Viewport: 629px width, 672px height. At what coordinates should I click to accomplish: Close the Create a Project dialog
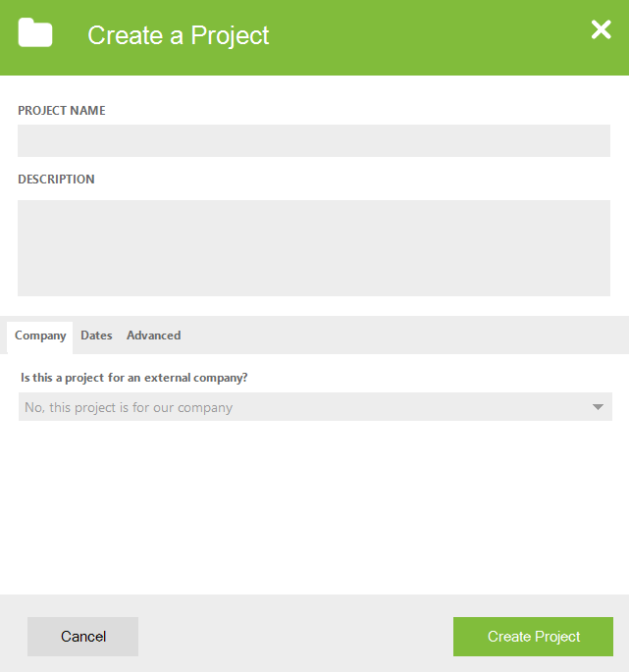pyautogui.click(x=601, y=29)
